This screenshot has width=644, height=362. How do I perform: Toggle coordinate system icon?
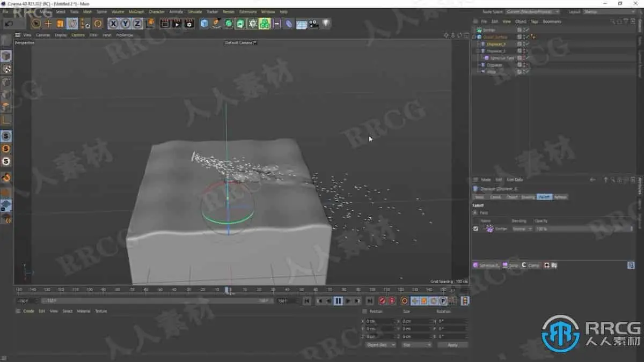coord(150,24)
